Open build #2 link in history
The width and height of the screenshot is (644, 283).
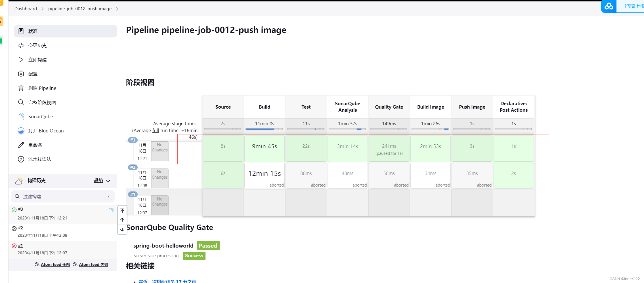pyautogui.click(x=20, y=228)
